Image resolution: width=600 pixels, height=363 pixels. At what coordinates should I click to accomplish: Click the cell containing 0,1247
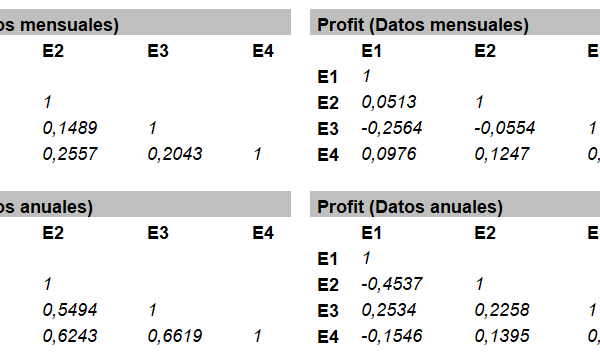(x=502, y=154)
